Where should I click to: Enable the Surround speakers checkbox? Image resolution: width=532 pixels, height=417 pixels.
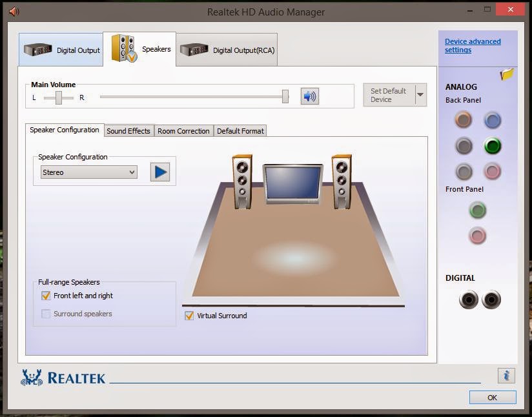[x=45, y=313]
